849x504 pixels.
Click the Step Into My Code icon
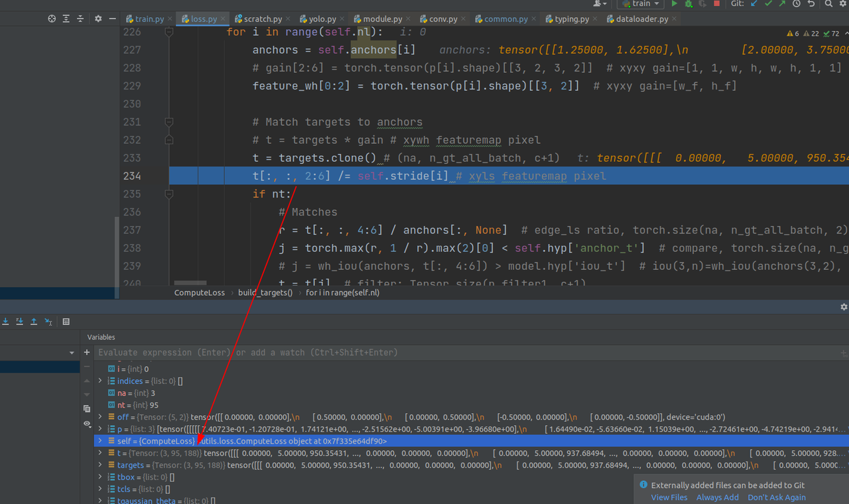click(x=19, y=322)
